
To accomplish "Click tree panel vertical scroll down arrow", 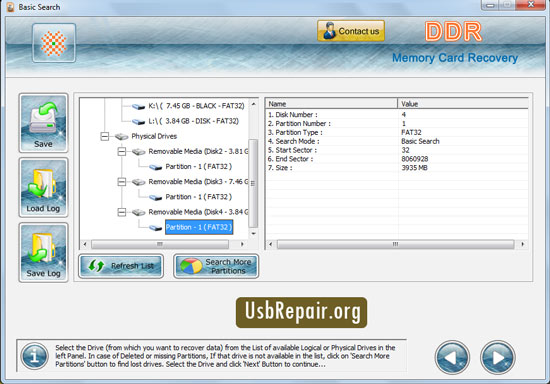I will click(x=254, y=233).
